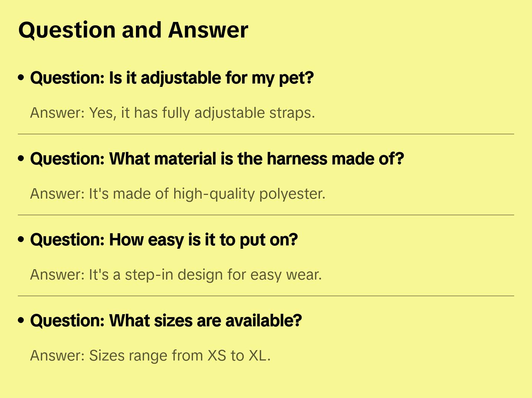The width and height of the screenshot is (532, 398).
Task: Click the word "polyester" in the material answer
Action: [x=292, y=194]
